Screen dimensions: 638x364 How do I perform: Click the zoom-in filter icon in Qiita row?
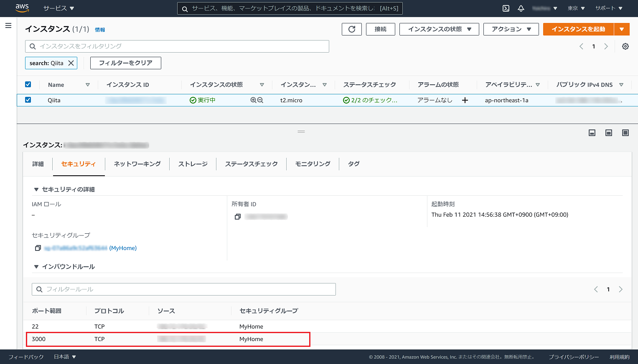253,100
